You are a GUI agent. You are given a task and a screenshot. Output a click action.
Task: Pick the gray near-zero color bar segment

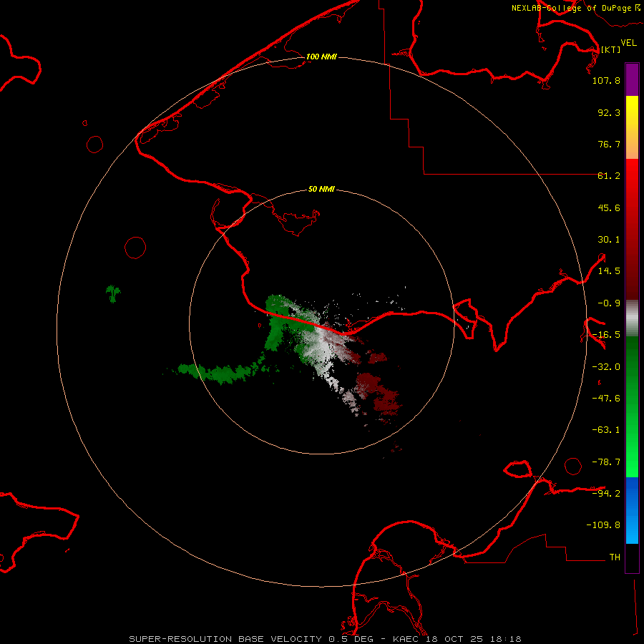pos(632,318)
